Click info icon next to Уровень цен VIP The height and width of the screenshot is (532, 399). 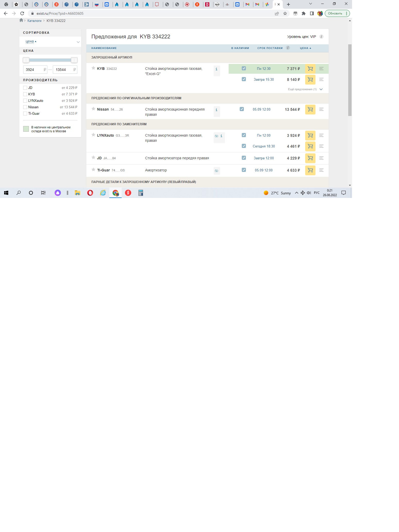pos(321,37)
